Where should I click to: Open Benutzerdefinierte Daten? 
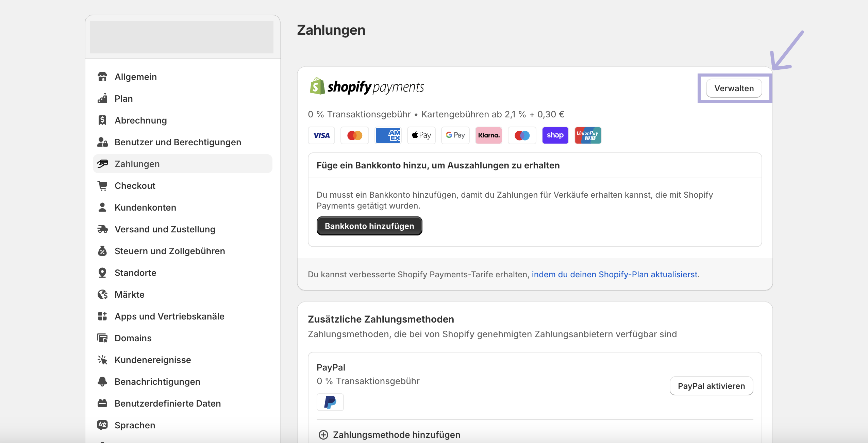click(x=182, y=404)
